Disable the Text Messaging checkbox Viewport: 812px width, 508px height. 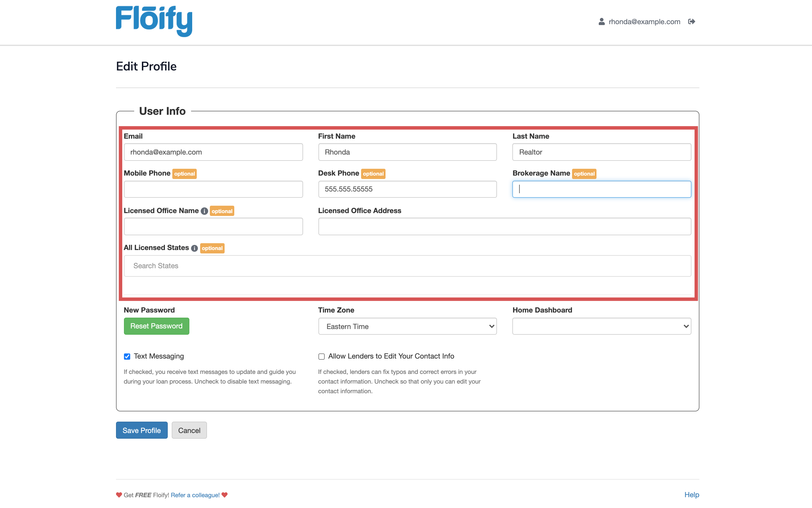pos(127,357)
